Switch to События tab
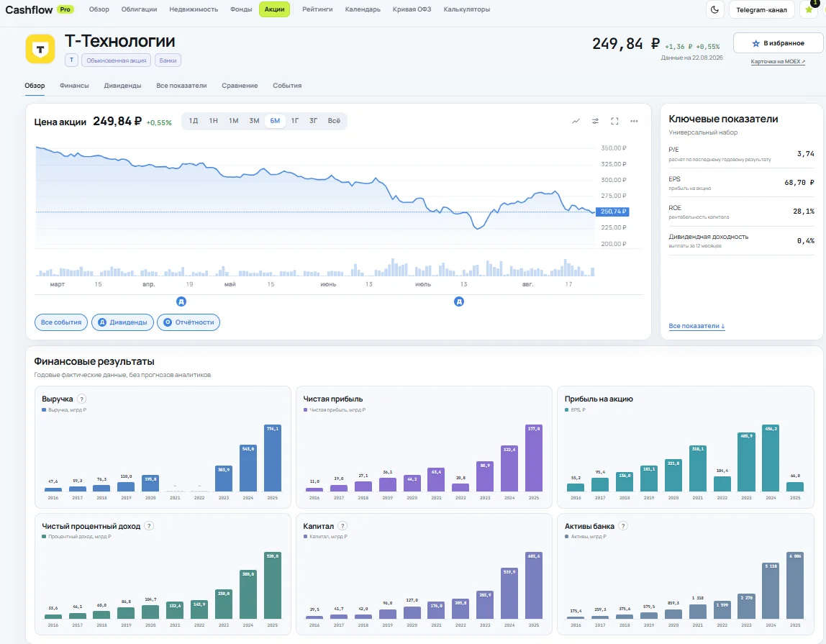This screenshot has width=826, height=644. (x=287, y=86)
